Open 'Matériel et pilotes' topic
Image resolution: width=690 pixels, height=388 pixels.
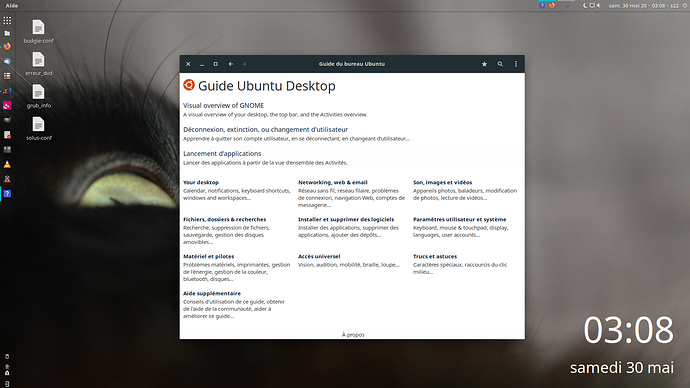tap(209, 256)
